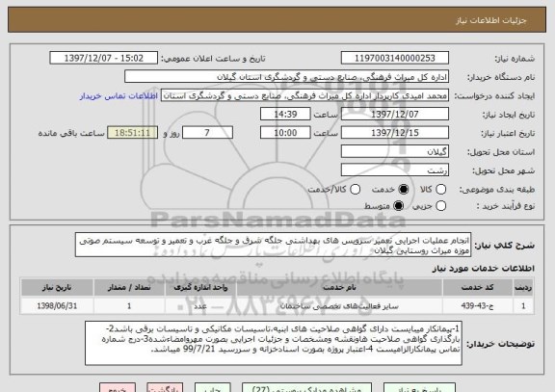Click need number field 1197003140000253
This screenshot has width=555, height=392.
[395, 58]
